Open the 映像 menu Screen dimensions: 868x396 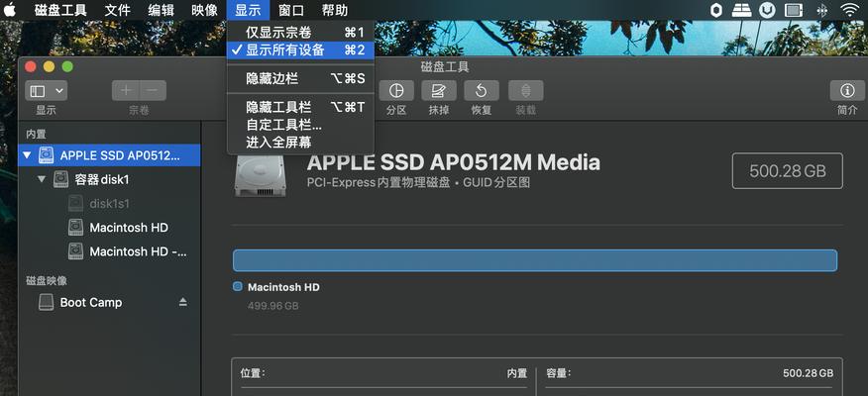pyautogui.click(x=205, y=10)
